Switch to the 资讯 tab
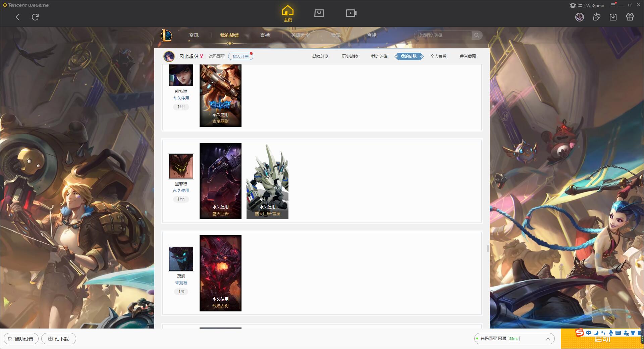Image resolution: width=644 pixels, height=349 pixels. [194, 35]
